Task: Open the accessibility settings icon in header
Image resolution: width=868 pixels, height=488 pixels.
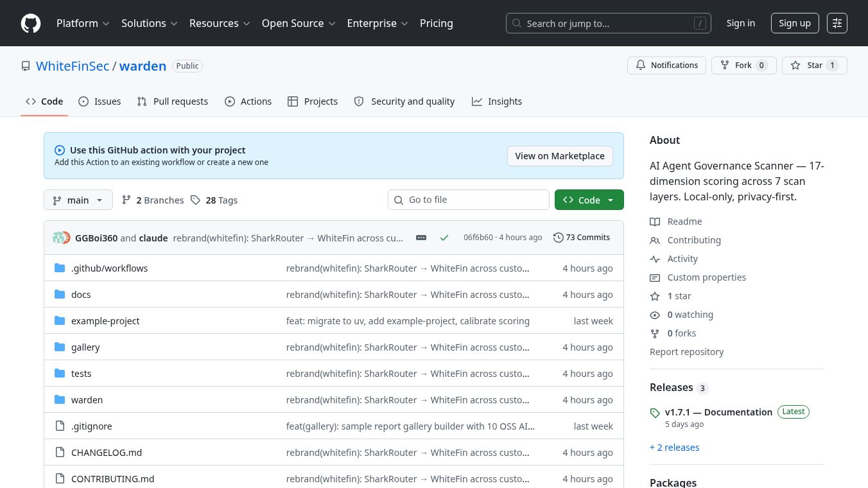Action: pos(837,24)
